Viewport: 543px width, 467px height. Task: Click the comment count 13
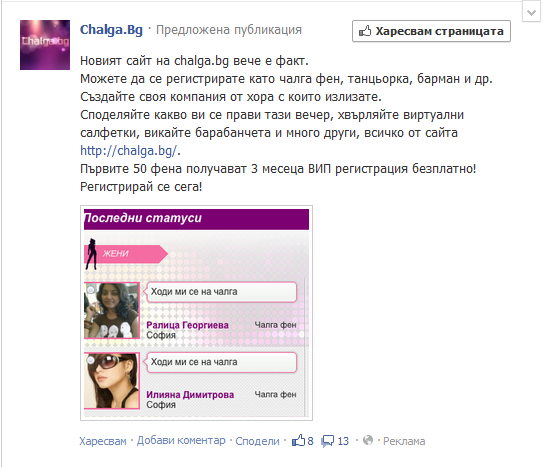pos(343,441)
